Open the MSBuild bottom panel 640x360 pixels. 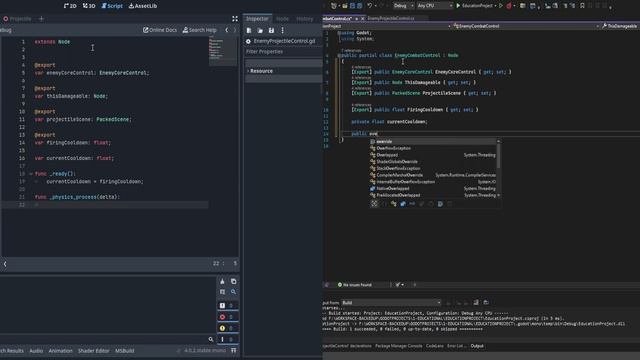click(x=124, y=351)
